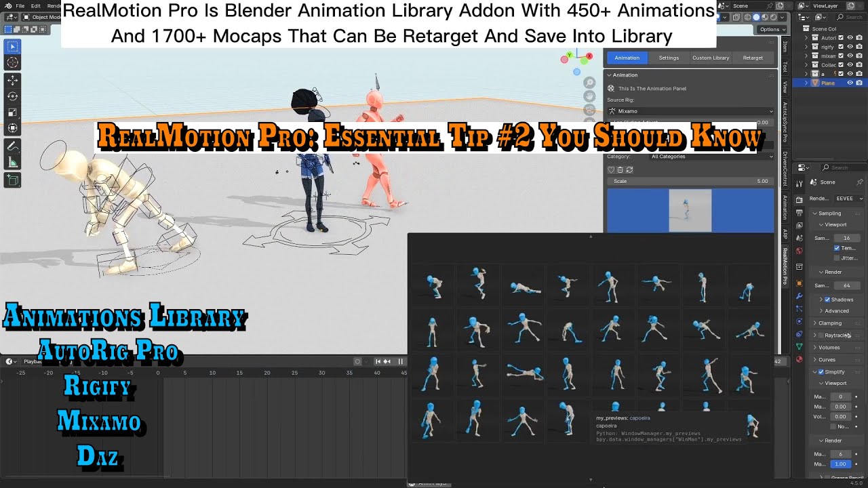Select the Move tool

13,81
